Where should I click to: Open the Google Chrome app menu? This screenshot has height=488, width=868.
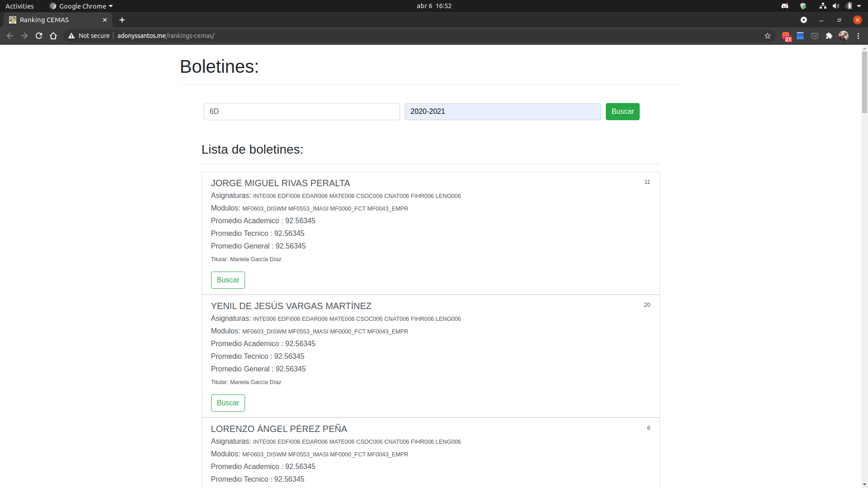click(81, 6)
